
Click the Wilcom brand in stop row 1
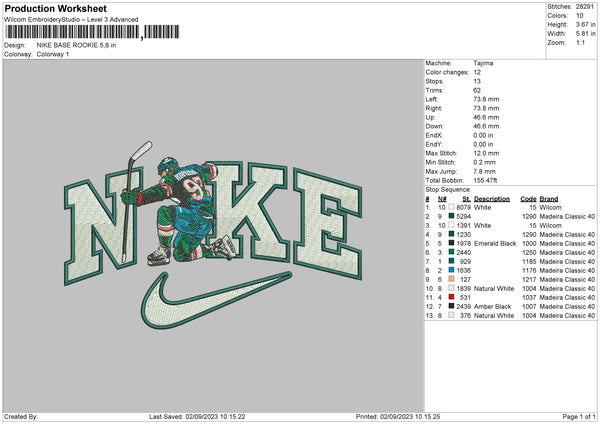[550, 207]
